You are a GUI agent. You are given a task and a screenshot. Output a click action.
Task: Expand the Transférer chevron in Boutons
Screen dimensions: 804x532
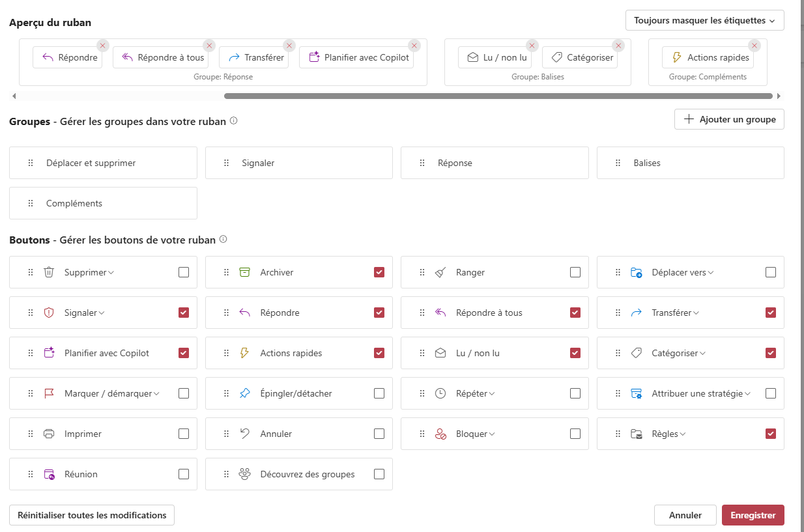pos(696,313)
